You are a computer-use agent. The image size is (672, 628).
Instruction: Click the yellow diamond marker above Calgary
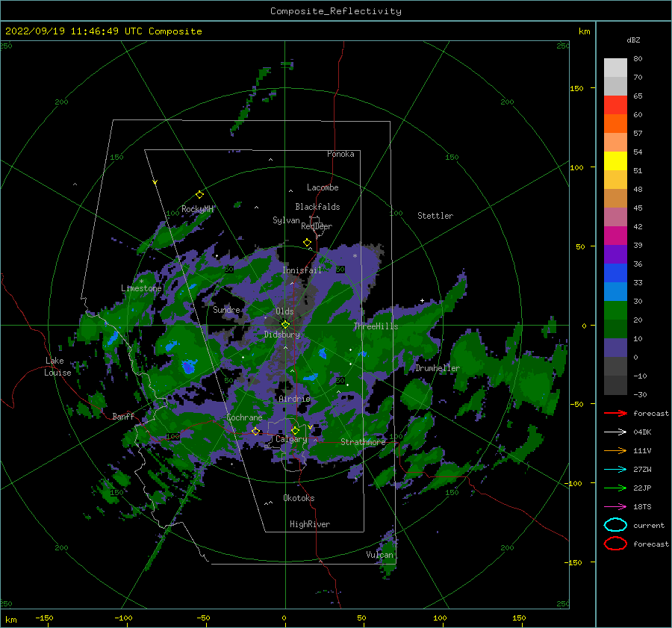pos(295,430)
